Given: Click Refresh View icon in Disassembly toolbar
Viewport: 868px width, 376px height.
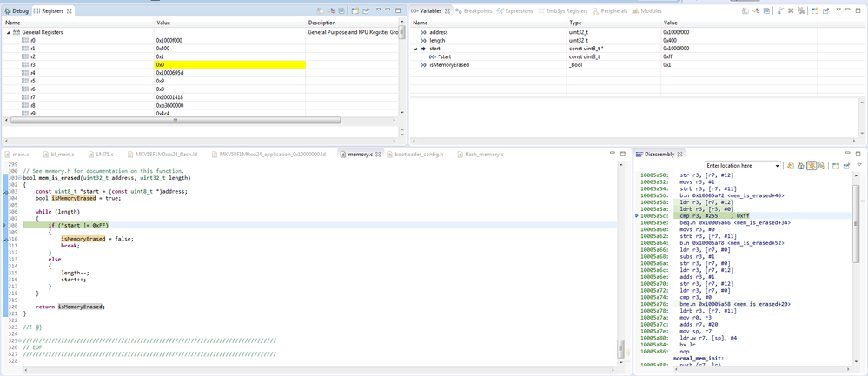Looking at the screenshot, I should (791, 166).
